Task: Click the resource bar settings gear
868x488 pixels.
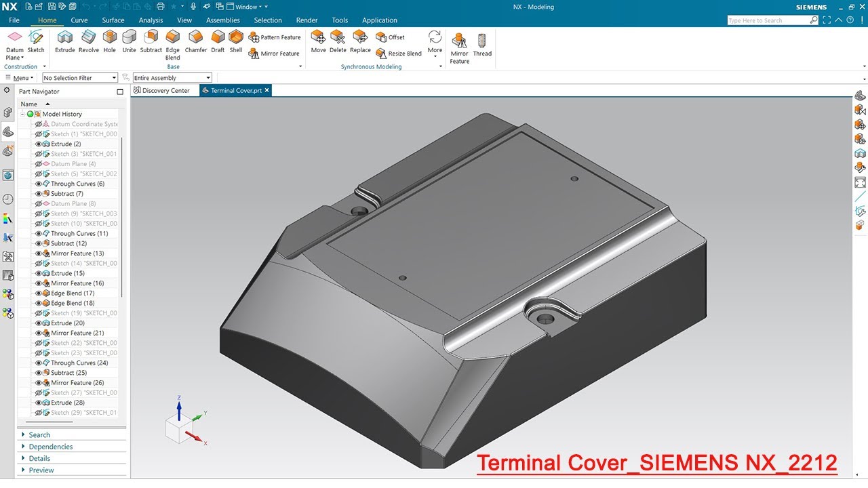Action: (7, 90)
